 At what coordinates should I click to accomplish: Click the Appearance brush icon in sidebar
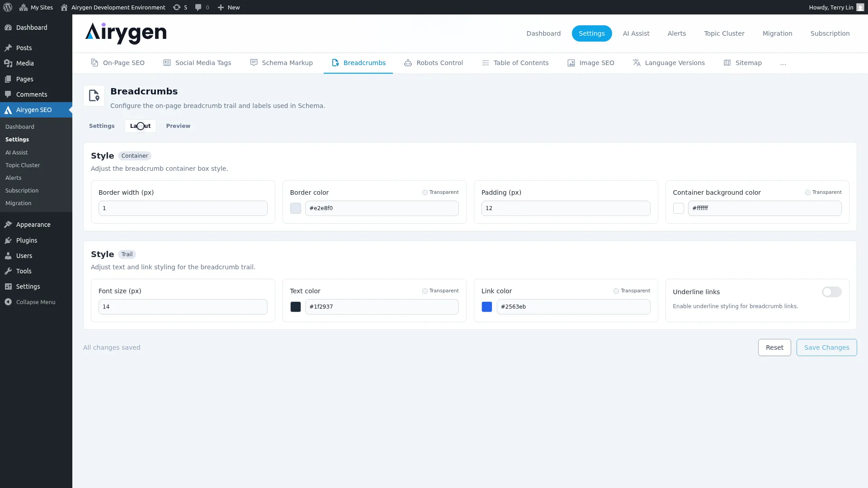(8, 225)
